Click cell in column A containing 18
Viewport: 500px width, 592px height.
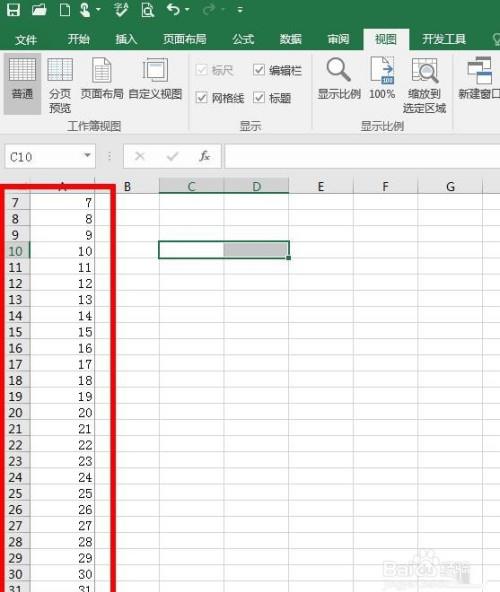coord(62,381)
